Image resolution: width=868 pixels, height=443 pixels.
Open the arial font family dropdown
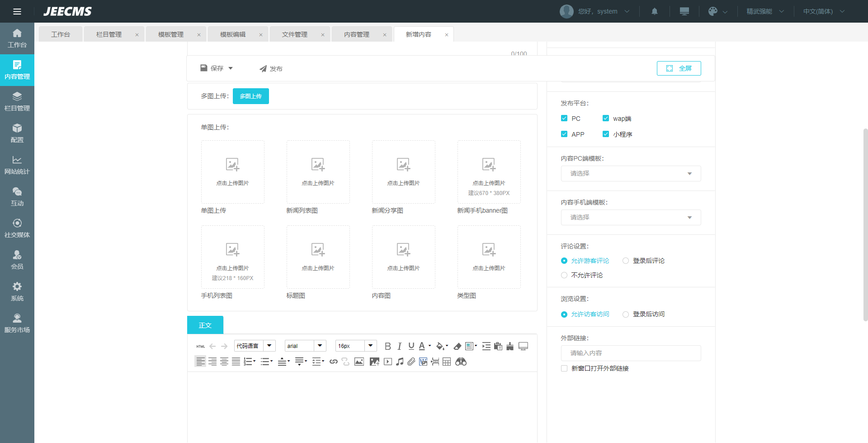coord(305,346)
